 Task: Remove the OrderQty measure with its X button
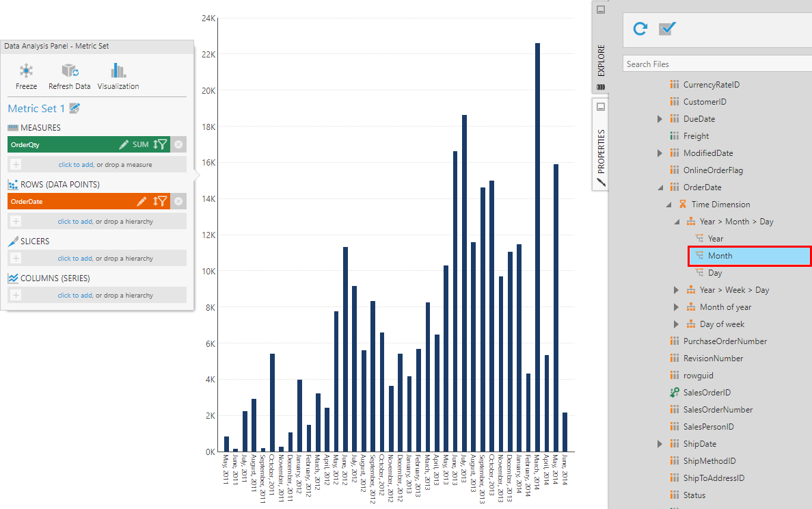point(179,144)
